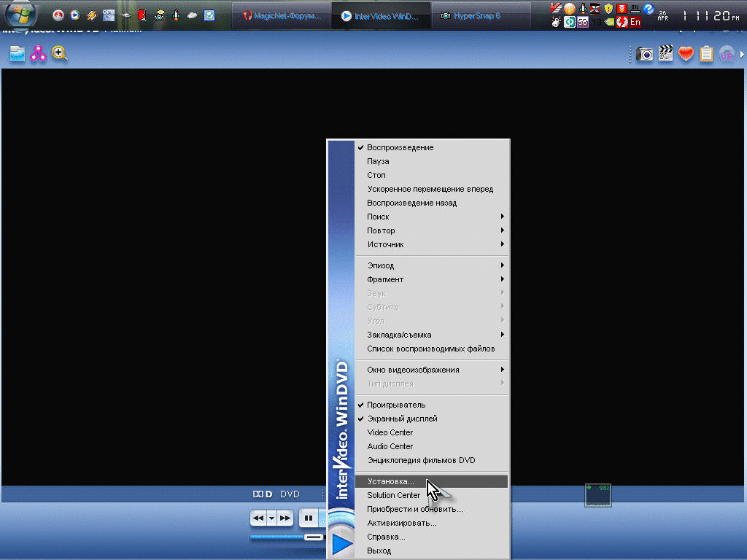Open Audio Center from the menu
The height and width of the screenshot is (560, 747).
(432, 446)
